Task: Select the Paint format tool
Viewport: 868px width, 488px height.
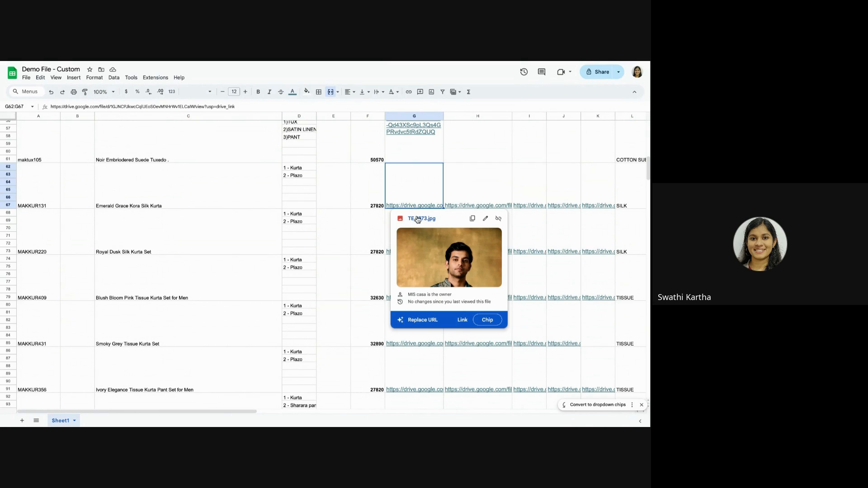Action: pyautogui.click(x=85, y=92)
